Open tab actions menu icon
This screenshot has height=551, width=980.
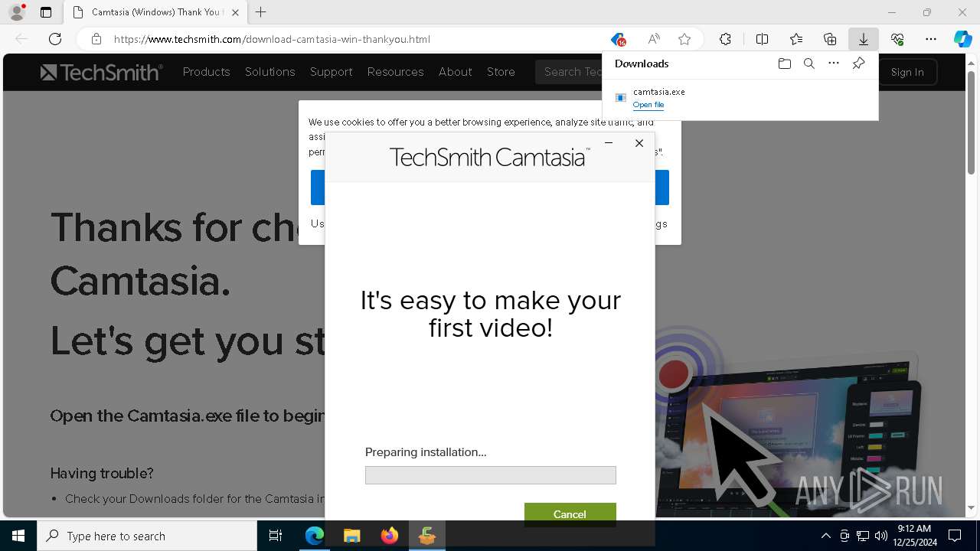(46, 12)
